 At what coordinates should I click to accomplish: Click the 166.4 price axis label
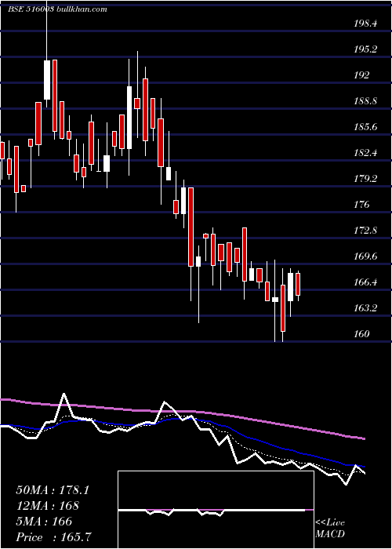[365, 282]
